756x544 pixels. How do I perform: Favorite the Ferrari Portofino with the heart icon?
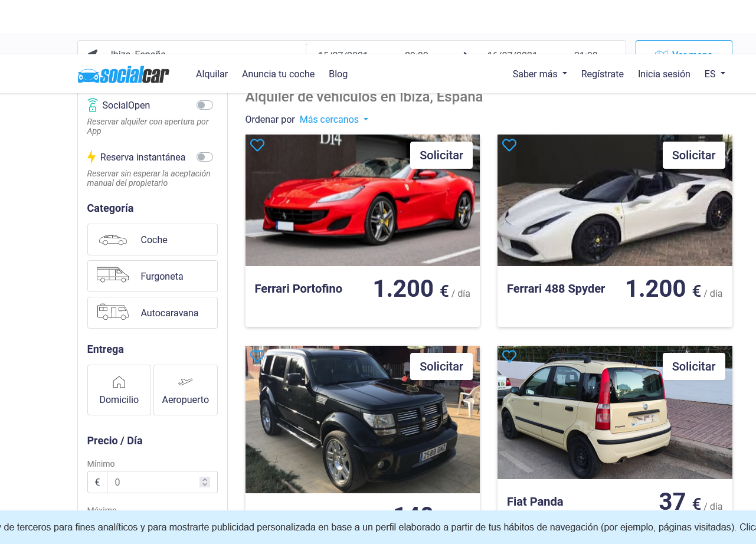[x=257, y=145]
